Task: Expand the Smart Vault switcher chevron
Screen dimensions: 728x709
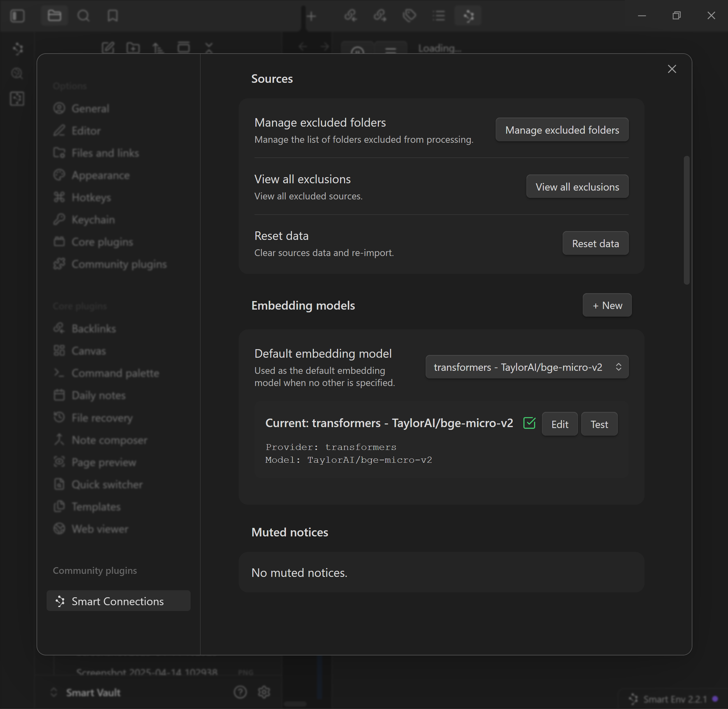Action: click(54, 692)
